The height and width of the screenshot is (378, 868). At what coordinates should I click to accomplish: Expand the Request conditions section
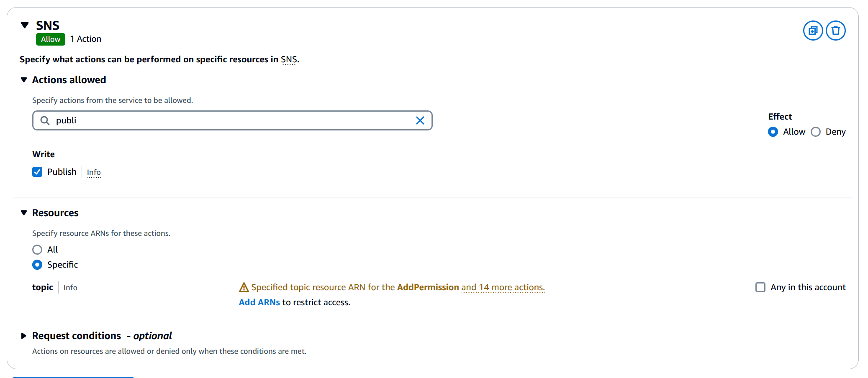tap(24, 336)
